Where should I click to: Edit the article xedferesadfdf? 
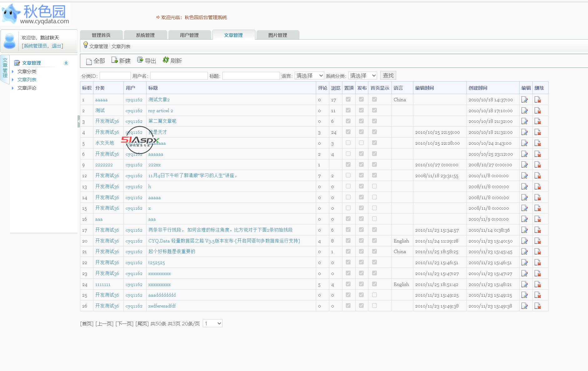pyautogui.click(x=525, y=306)
